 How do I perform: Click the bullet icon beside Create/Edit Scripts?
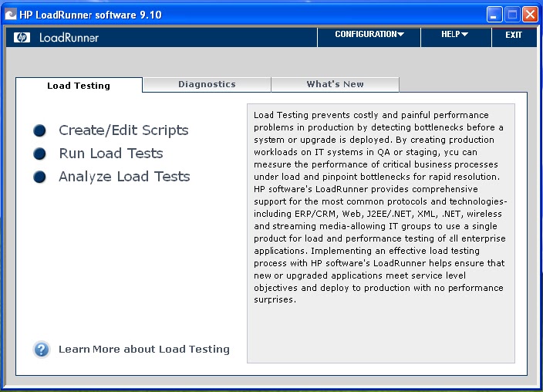[39, 130]
